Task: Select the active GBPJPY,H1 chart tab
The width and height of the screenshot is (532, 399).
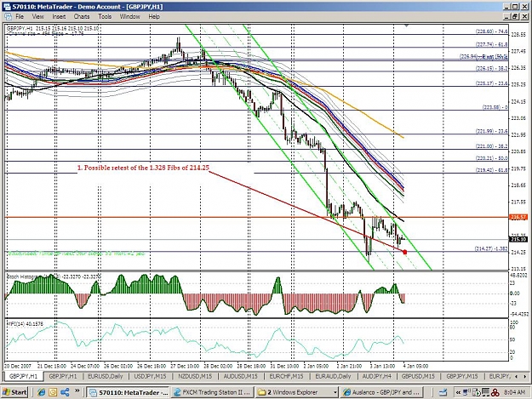Action: click(24, 376)
